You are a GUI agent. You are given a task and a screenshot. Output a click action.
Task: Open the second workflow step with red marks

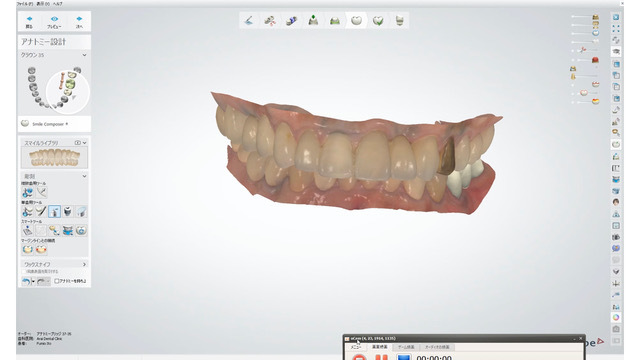click(x=270, y=20)
